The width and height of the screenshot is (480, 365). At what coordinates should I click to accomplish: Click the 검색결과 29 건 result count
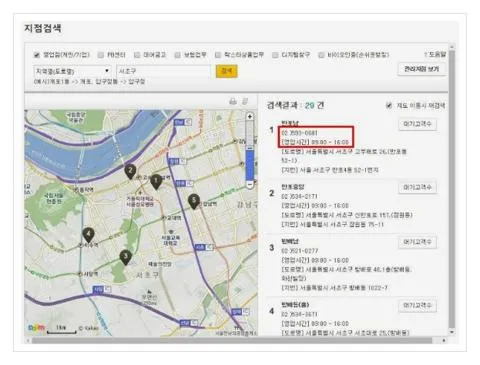(295, 106)
